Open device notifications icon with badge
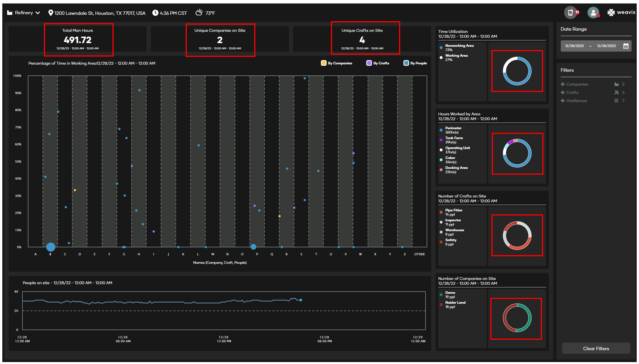 pyautogui.click(x=572, y=13)
